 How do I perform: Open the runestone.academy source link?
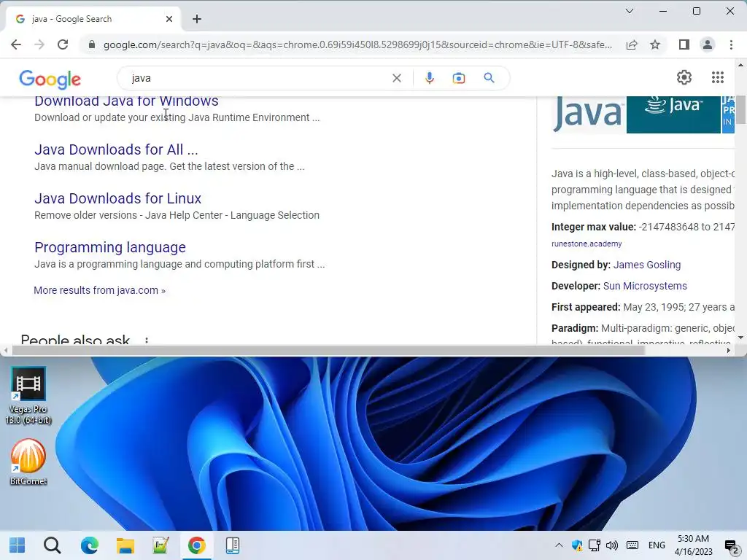[x=587, y=244]
